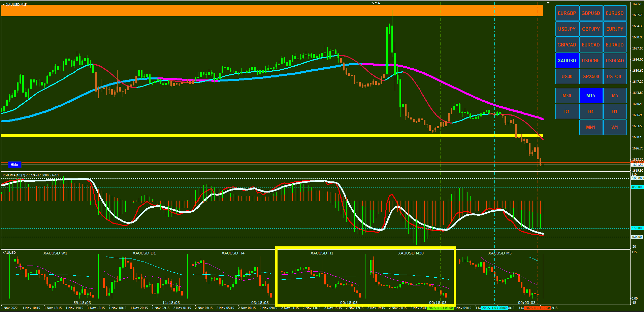Click the blue Hide button
Image resolution: width=644 pixels, height=312 pixels.
click(x=14, y=165)
